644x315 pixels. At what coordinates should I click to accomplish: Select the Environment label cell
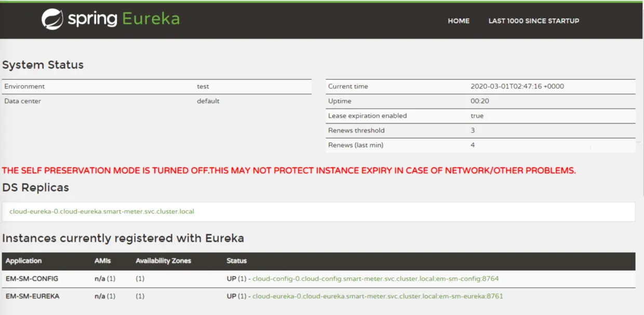[x=24, y=86]
